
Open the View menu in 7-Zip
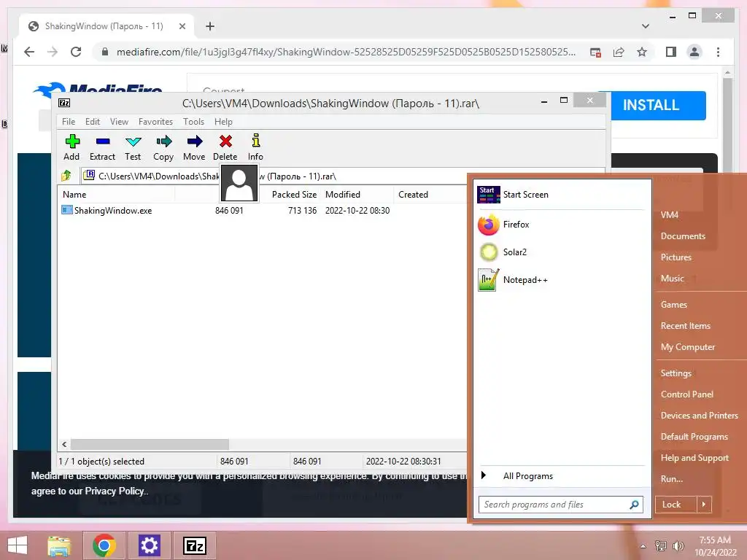point(119,122)
